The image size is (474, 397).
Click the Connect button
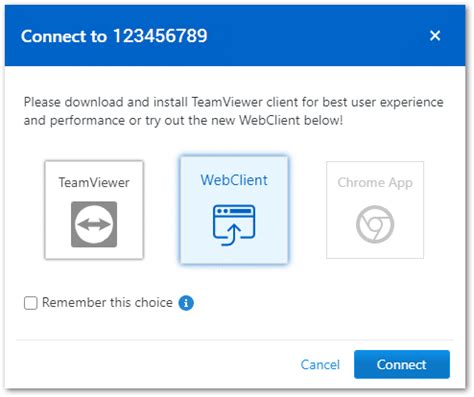point(402,364)
